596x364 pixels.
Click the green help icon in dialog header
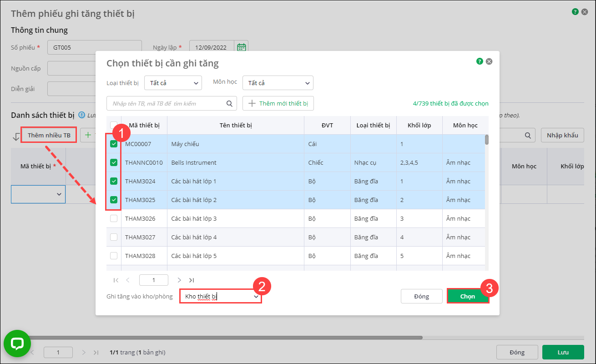[x=480, y=61]
